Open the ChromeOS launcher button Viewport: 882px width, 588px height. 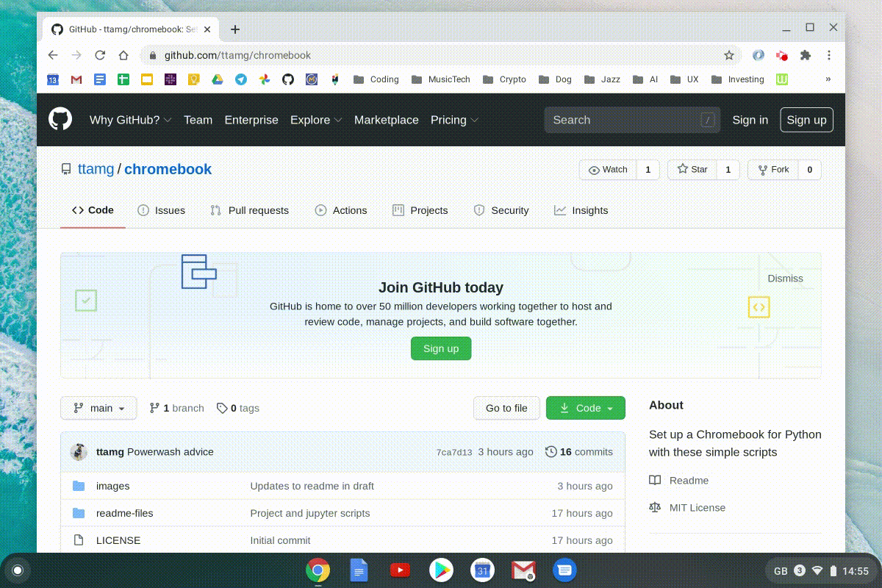point(18,570)
